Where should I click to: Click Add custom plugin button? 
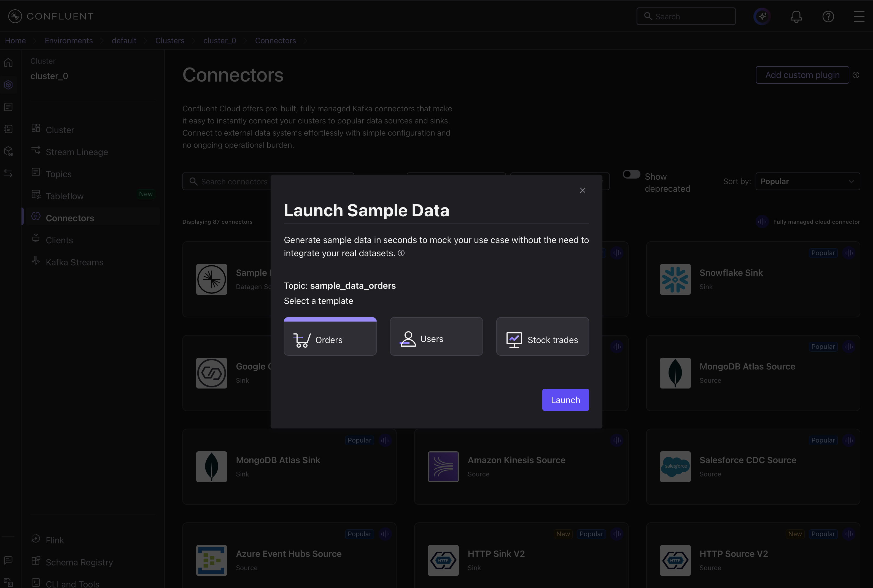(x=802, y=75)
